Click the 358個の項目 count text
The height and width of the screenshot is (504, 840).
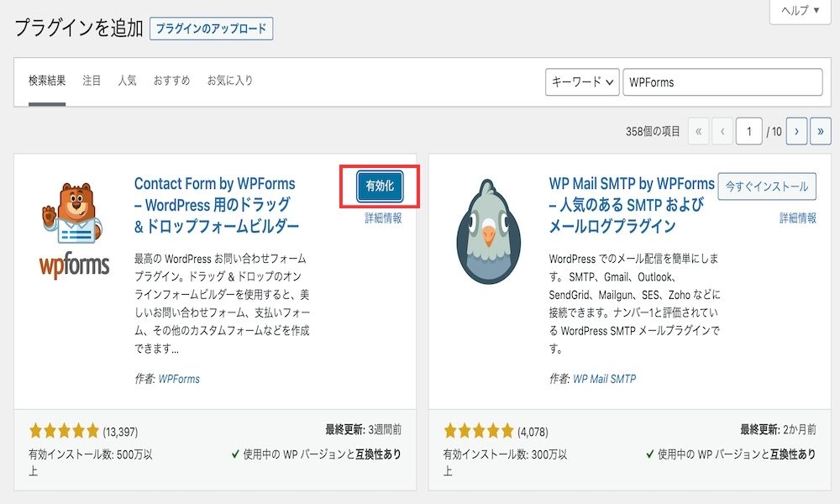[x=653, y=131]
